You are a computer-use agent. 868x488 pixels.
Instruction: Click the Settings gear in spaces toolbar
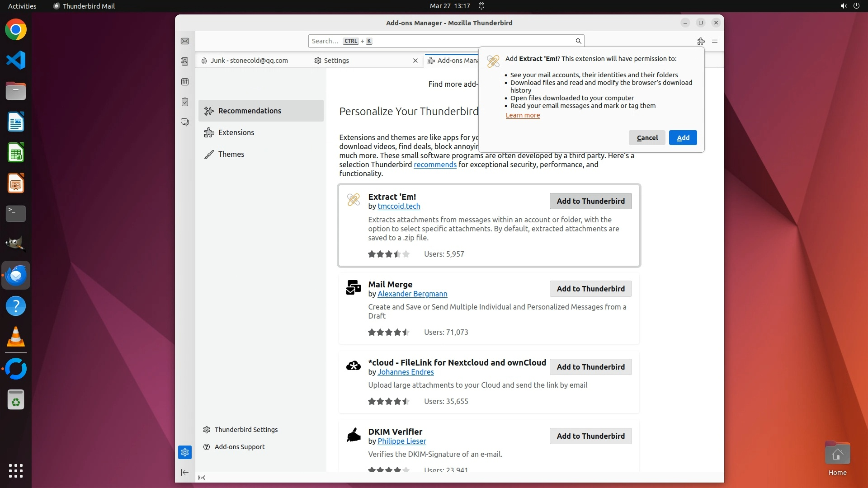(185, 452)
